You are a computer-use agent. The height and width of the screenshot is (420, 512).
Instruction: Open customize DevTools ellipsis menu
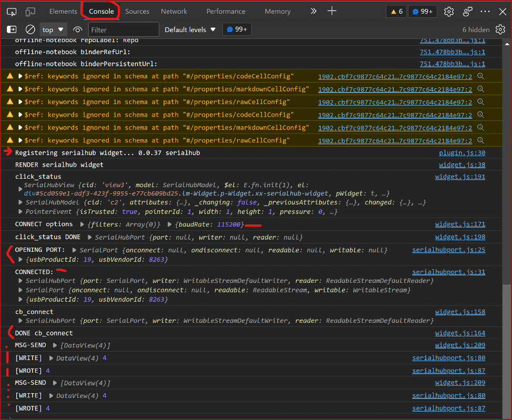pyautogui.click(x=485, y=12)
